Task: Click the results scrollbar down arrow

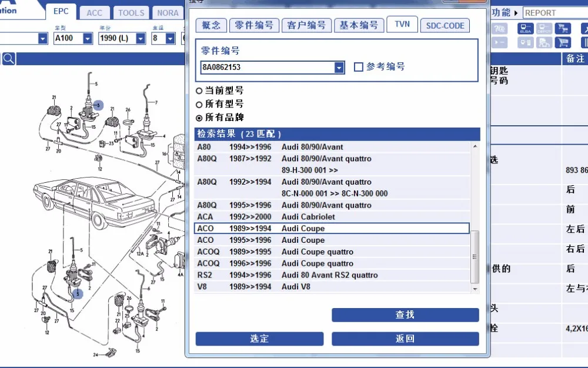Action: pyautogui.click(x=475, y=289)
